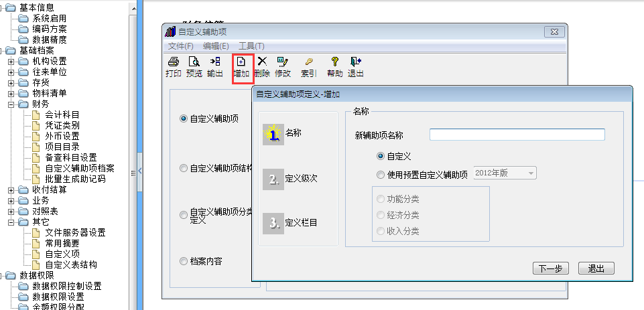The height and width of the screenshot is (310, 644).
Task: Select the 经济分类 radio option
Action: [381, 215]
